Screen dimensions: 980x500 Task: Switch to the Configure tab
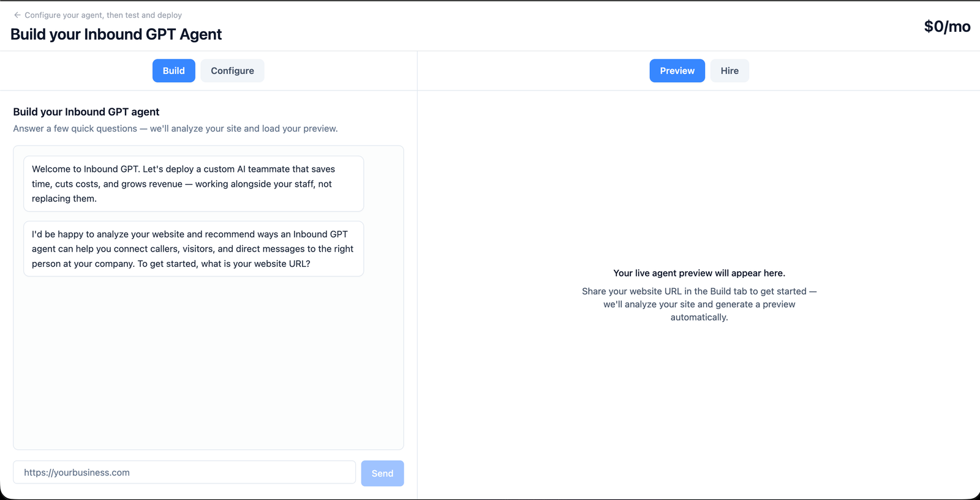click(x=232, y=71)
